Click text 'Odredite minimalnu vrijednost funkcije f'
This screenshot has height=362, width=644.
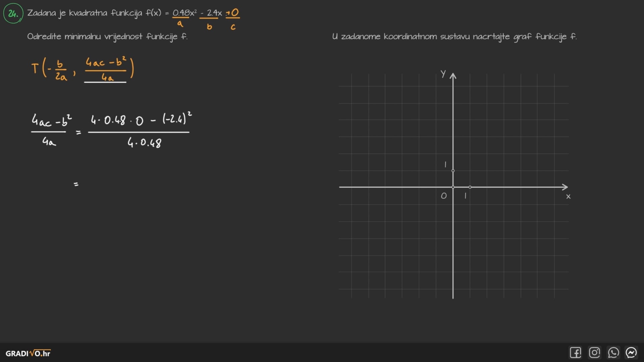point(107,36)
